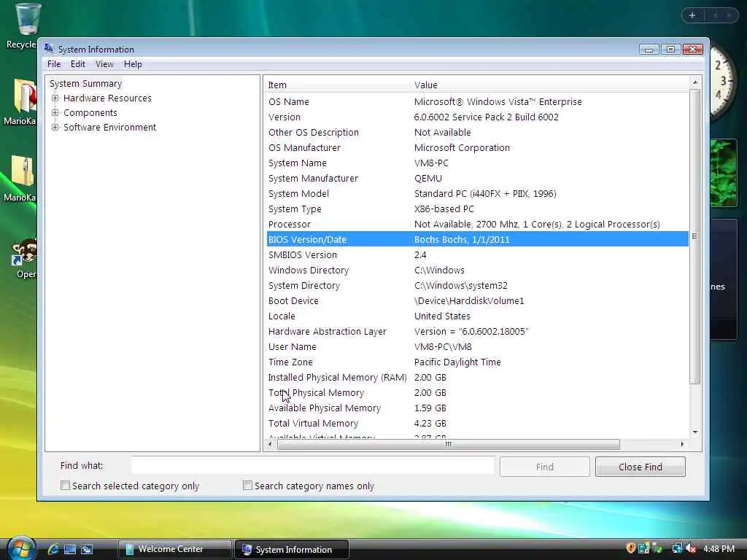Click the scroll up arrow in details pane
Screen dimensions: 747x560
pyautogui.click(x=695, y=82)
